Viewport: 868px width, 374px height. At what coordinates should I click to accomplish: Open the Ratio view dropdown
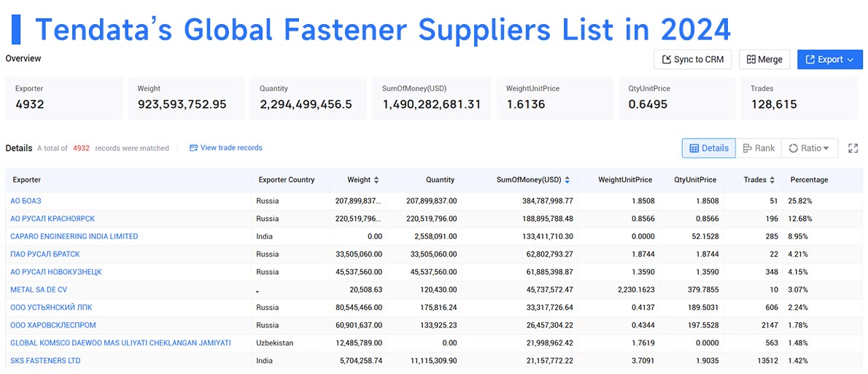click(x=810, y=148)
